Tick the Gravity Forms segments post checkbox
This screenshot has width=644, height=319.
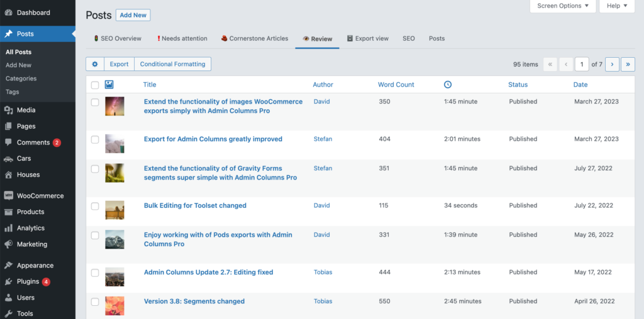95,168
